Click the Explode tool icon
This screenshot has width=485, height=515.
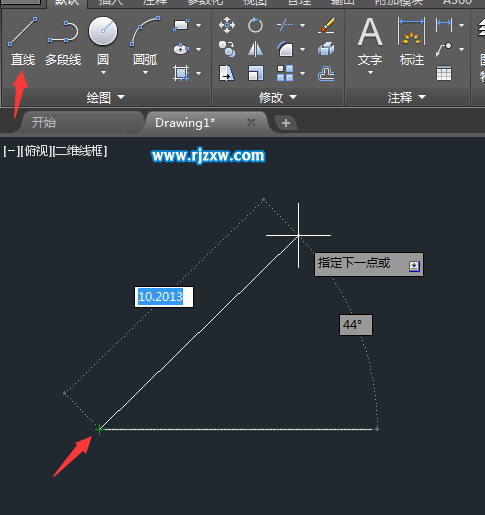click(326, 49)
